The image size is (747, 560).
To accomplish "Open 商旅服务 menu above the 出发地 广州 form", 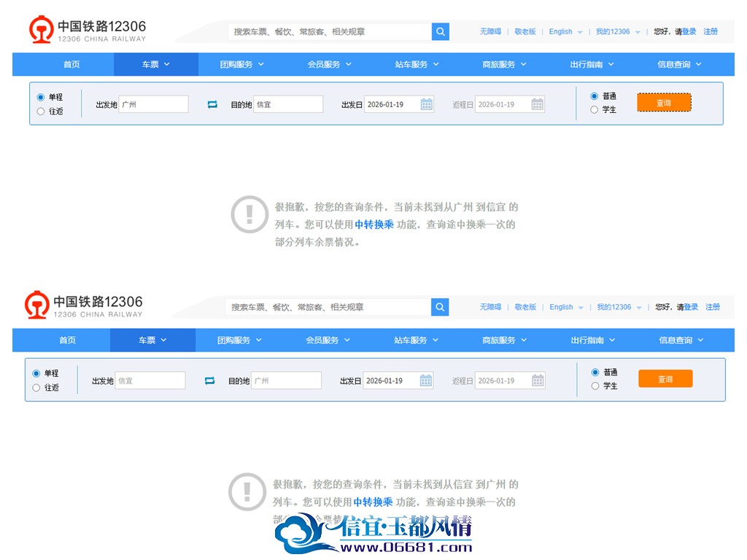I will 504,64.
